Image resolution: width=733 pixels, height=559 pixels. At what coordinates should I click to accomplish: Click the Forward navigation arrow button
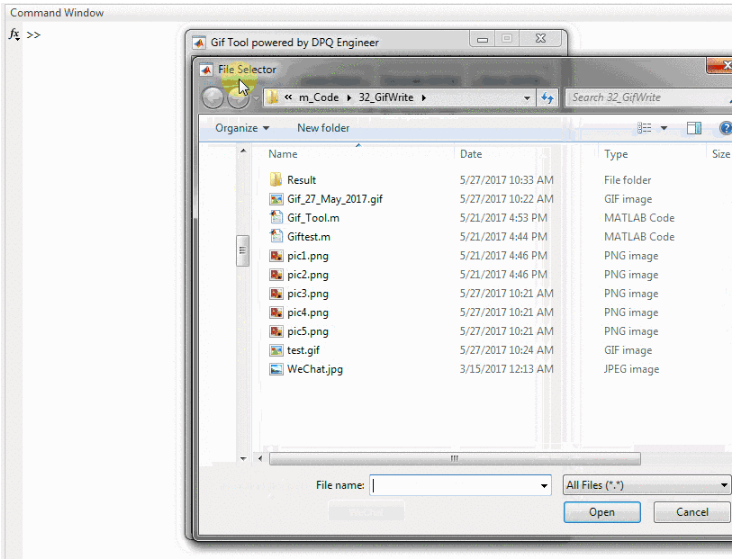point(238,98)
